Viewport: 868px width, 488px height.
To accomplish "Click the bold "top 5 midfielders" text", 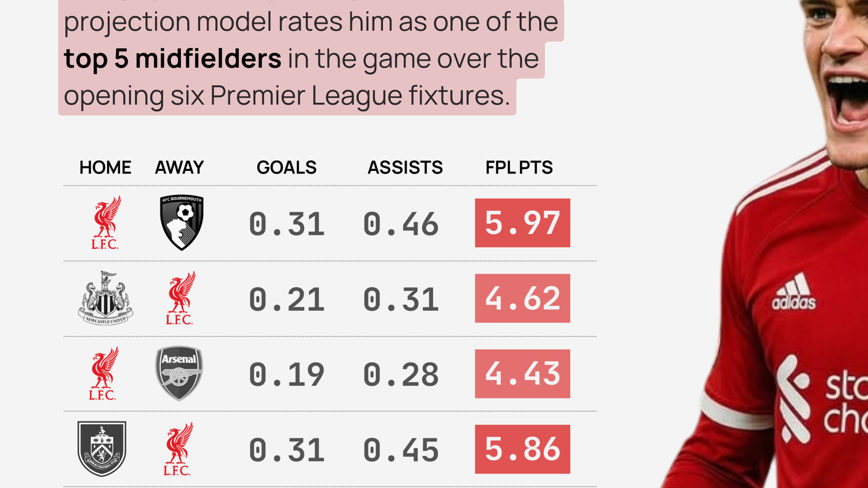I will point(173,59).
